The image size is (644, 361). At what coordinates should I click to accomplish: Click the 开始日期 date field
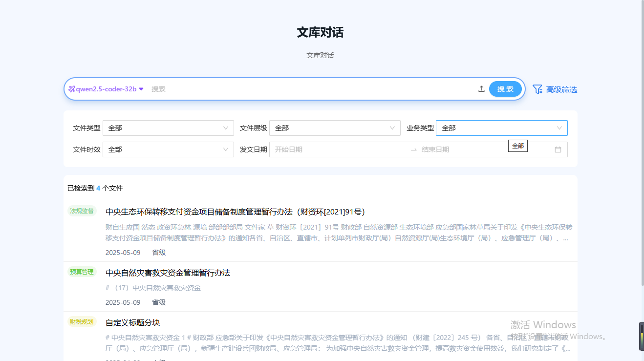tap(337, 149)
